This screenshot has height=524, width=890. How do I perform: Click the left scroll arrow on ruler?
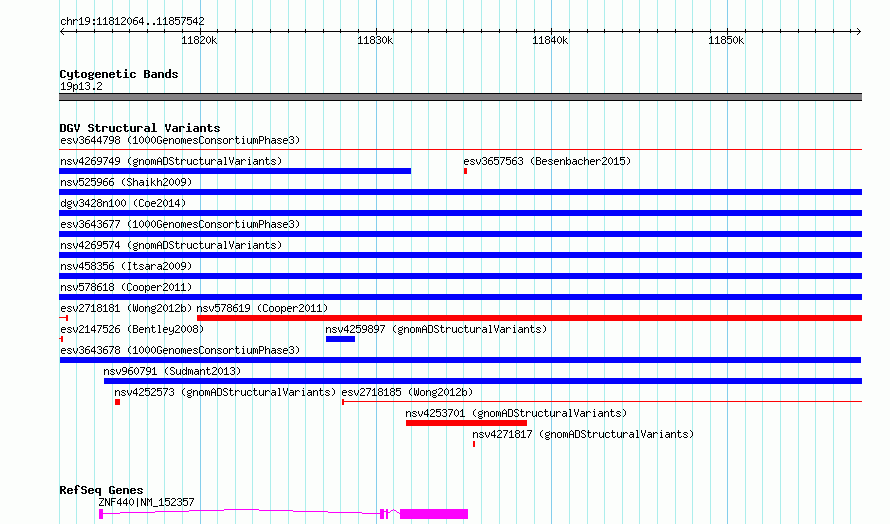click(x=62, y=32)
